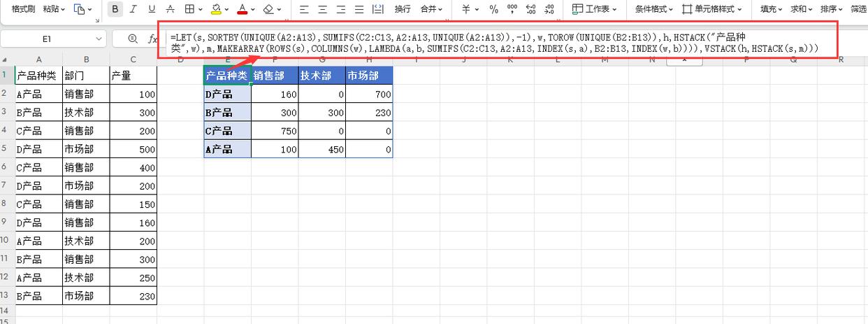Viewport: 868px width, 324px height.
Task: Apply thousands separator format
Action: point(512,9)
